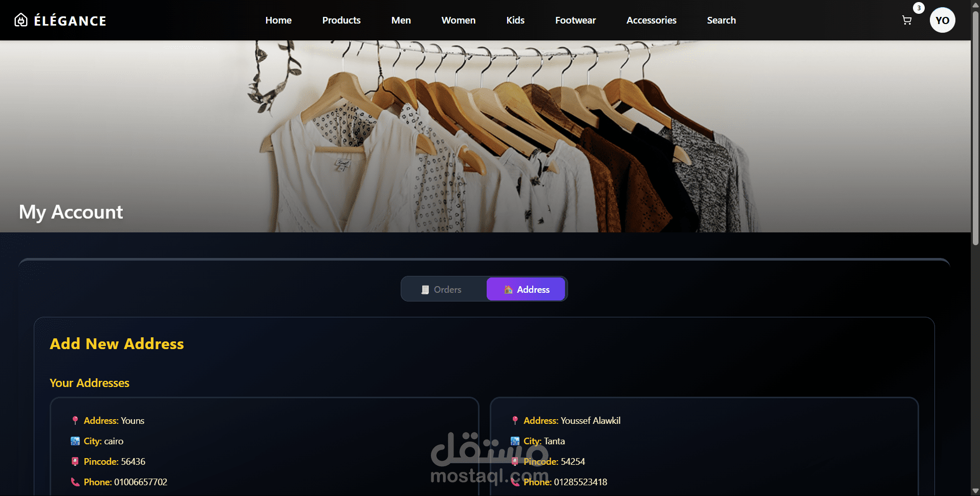Image resolution: width=980 pixels, height=496 pixels.
Task: Click the phone icon beside 01285523418
Action: point(515,482)
